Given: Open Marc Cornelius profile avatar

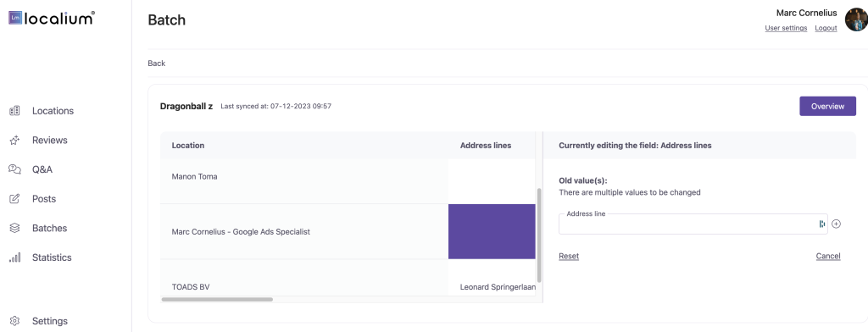Looking at the screenshot, I should click(x=856, y=19).
